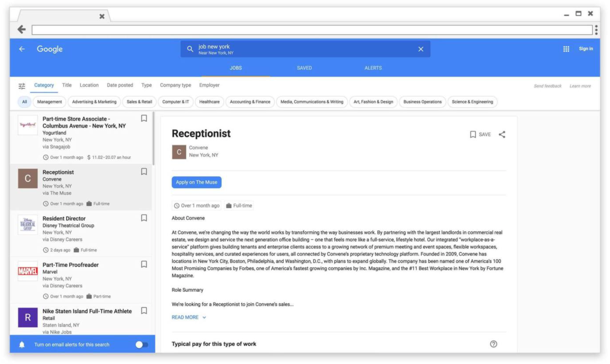Open typical pay help icon
Image resolution: width=610 pixels, height=364 pixels.
[x=493, y=344]
